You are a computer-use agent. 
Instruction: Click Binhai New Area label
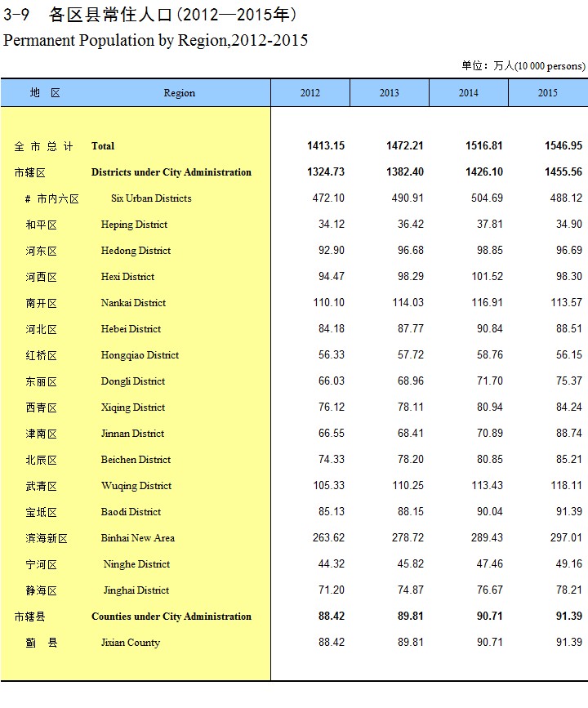(138, 539)
